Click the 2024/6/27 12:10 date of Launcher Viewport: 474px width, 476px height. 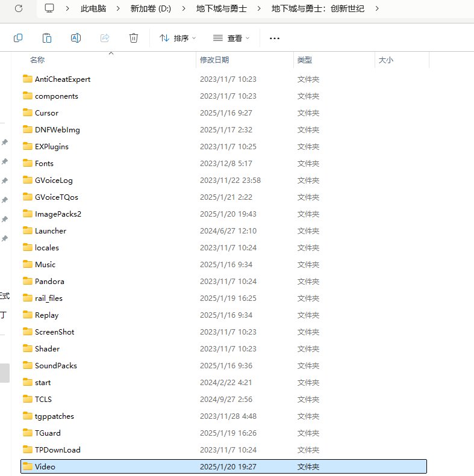click(x=228, y=230)
